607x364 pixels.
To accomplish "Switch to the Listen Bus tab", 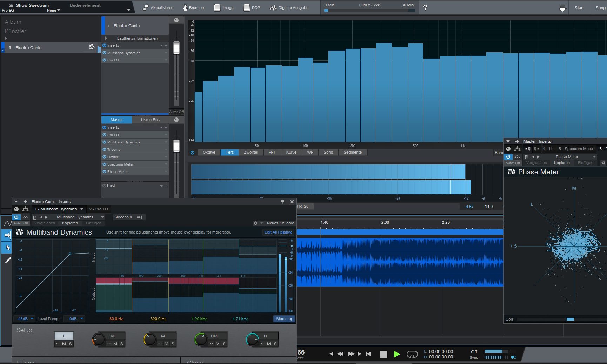I will click(150, 120).
